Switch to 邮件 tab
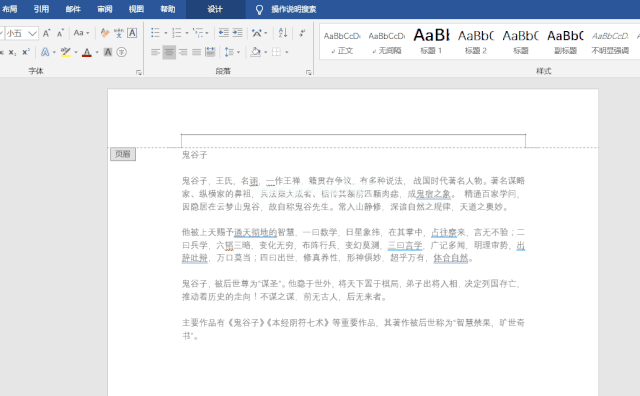This screenshot has height=396, width=640. pos(73,9)
